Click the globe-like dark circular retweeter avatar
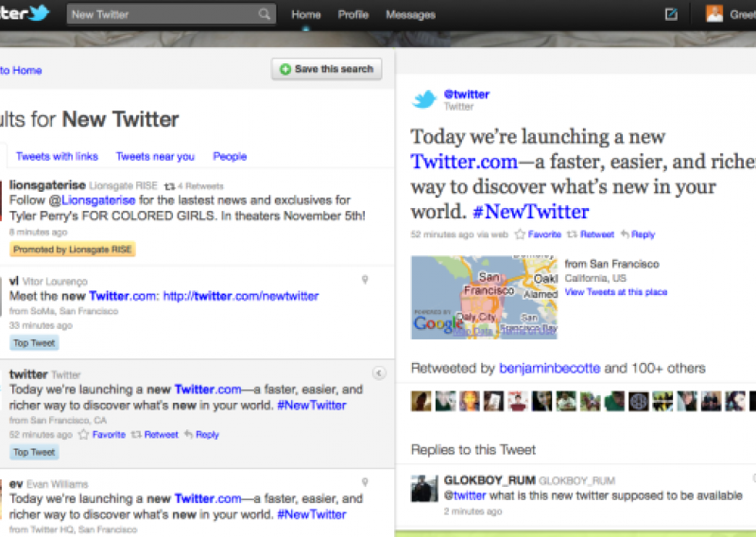The image size is (756, 537). (639, 401)
